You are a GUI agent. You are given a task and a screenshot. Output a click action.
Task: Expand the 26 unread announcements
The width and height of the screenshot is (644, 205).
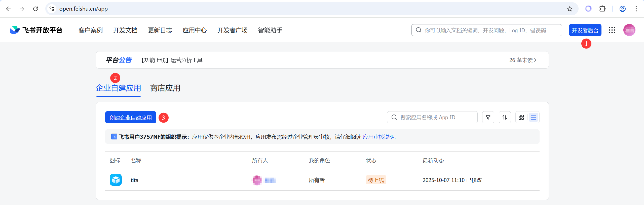pos(523,60)
